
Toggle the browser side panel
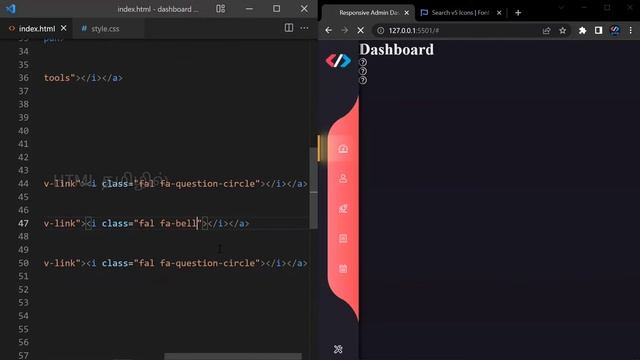[598, 30]
